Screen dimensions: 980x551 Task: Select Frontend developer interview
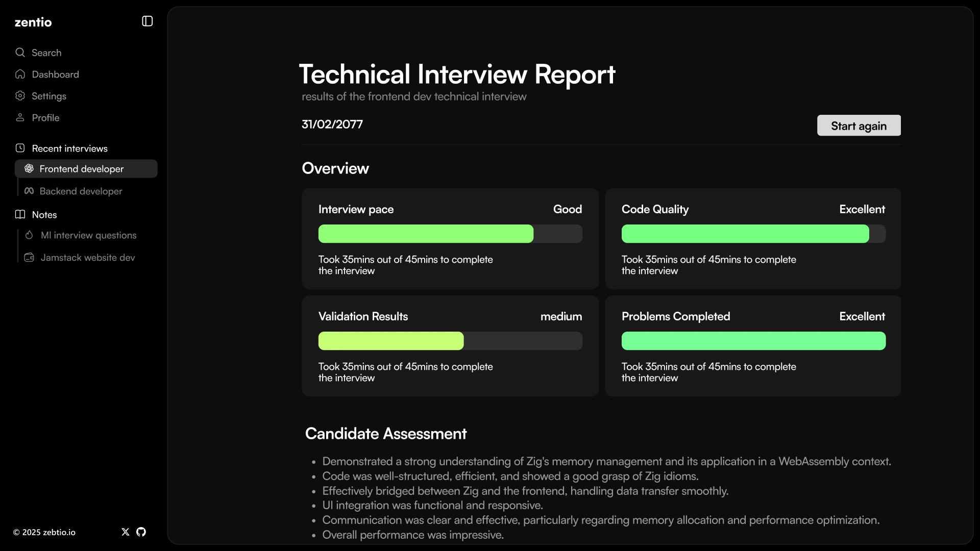click(x=82, y=169)
